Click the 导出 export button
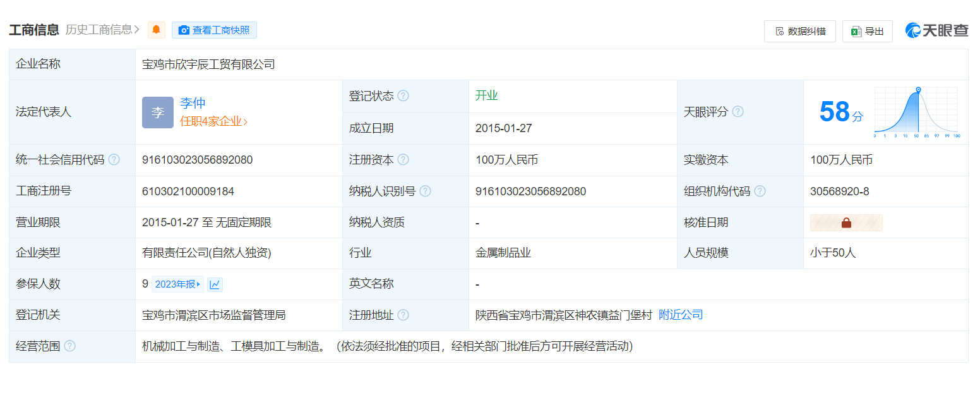The width and height of the screenshot is (980, 395). click(x=868, y=31)
